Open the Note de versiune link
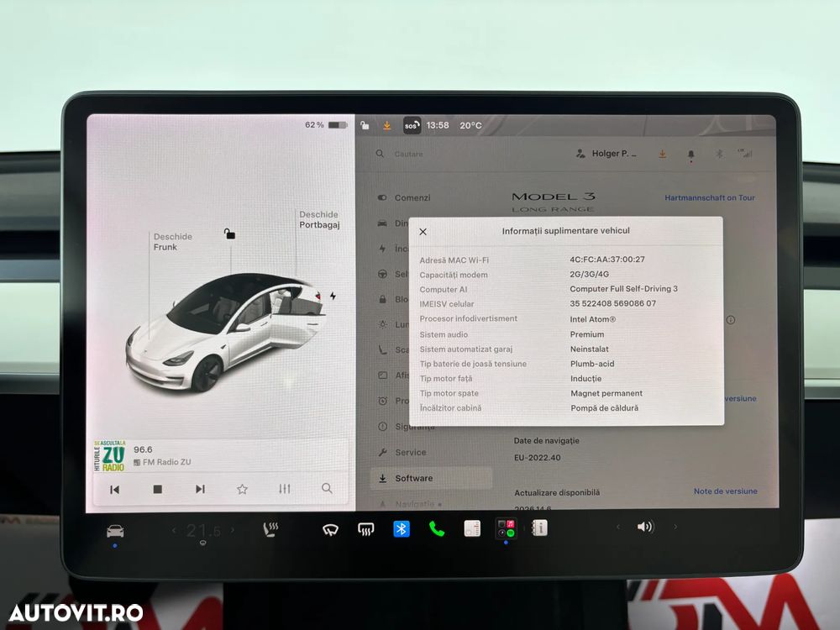This screenshot has height=630, width=840. point(726,491)
